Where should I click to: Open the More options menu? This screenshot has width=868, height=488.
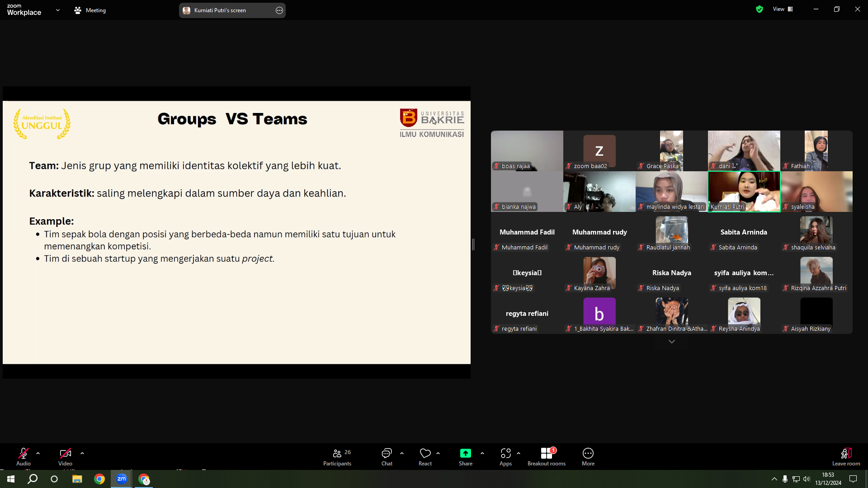(588, 456)
